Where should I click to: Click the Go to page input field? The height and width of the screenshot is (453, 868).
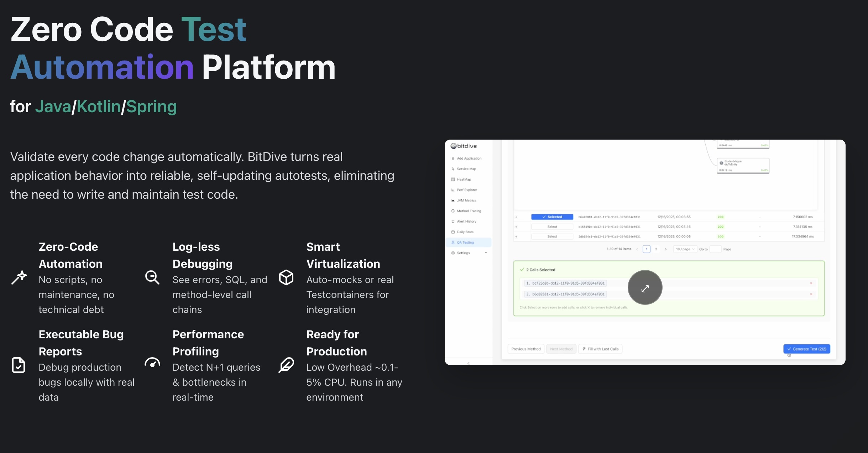point(715,249)
